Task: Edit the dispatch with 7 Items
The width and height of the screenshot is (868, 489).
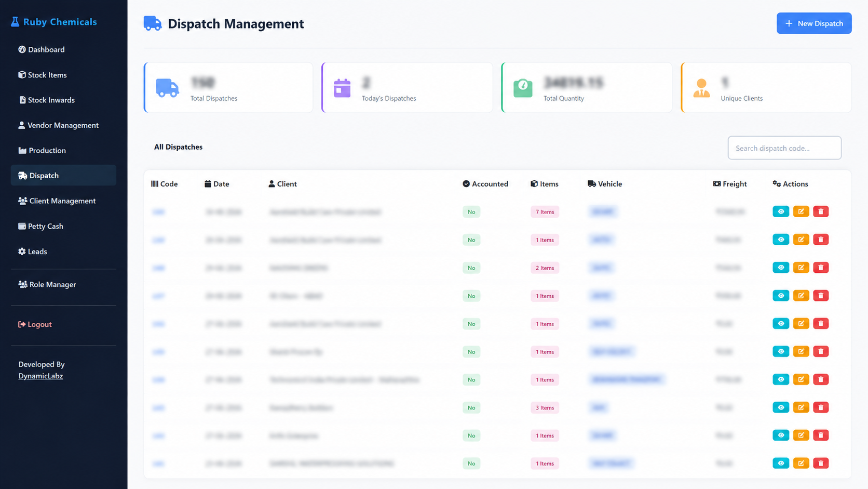Action: (x=801, y=212)
